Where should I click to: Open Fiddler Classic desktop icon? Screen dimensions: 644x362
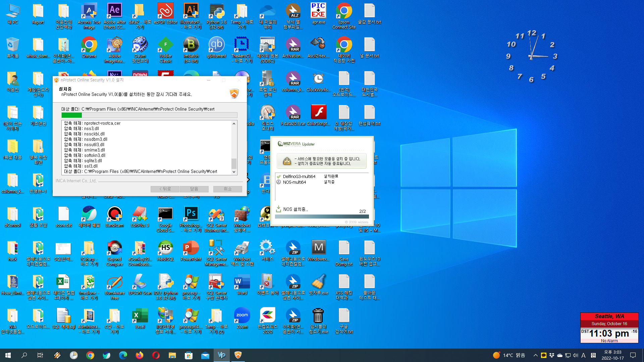coord(166,50)
